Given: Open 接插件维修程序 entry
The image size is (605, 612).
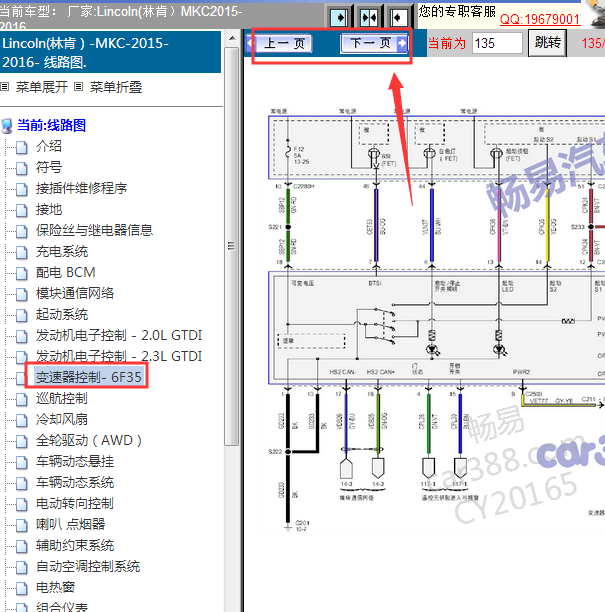Looking at the screenshot, I should point(81,188).
